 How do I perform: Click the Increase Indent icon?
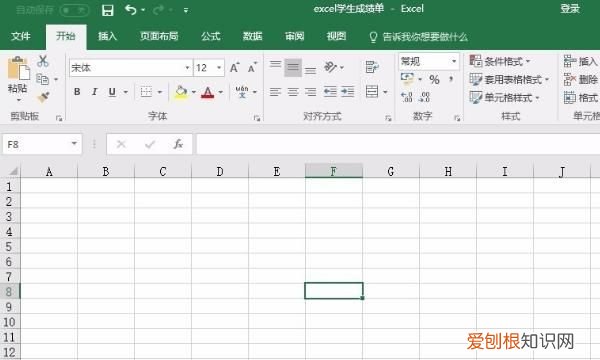pyautogui.click(x=347, y=92)
